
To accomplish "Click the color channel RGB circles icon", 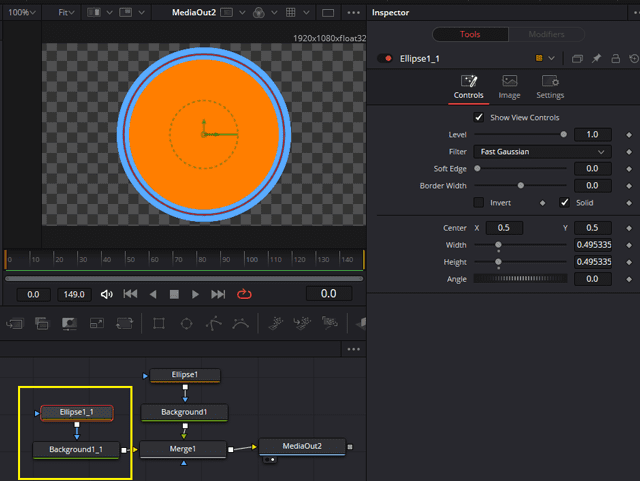I will (258, 13).
